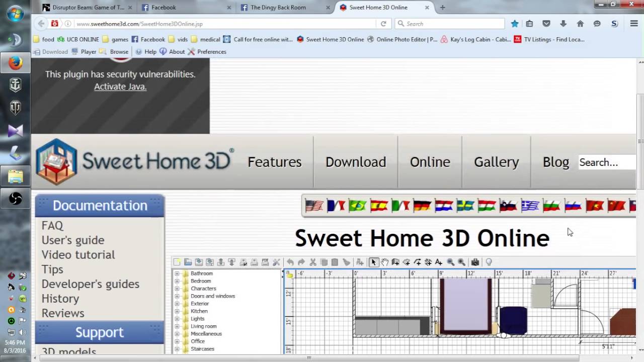
Task: Click the Redo arrow icon
Action: tap(301, 262)
